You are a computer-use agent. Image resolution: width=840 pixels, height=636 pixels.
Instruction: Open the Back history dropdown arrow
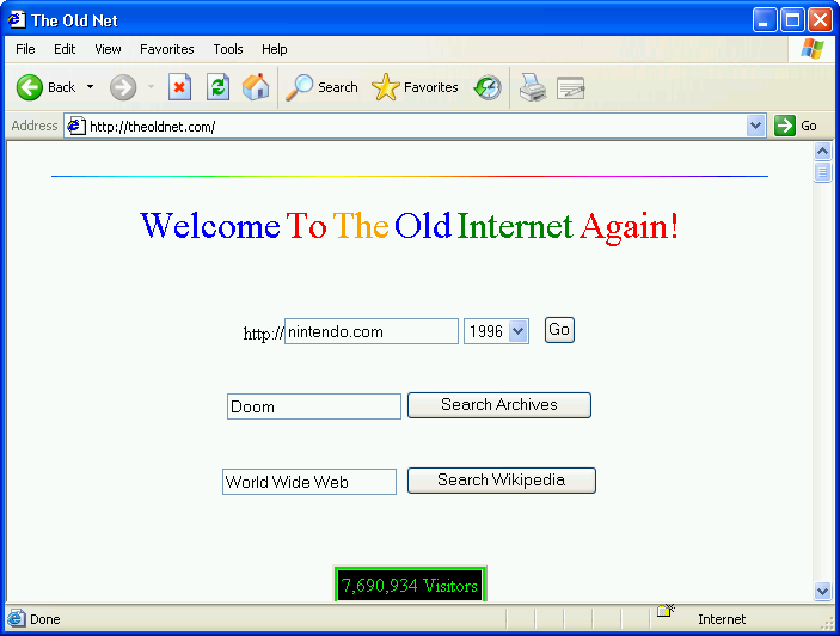[x=90, y=87]
